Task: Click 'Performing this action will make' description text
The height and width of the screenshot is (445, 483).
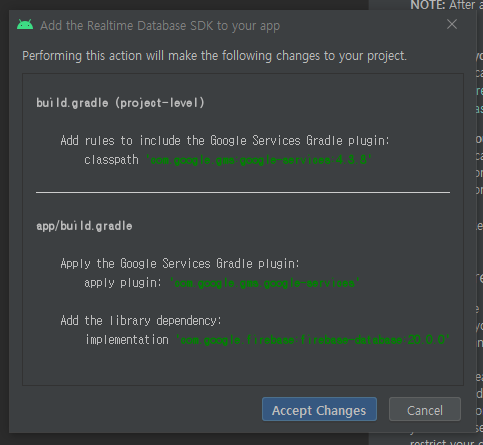Action: [214, 56]
